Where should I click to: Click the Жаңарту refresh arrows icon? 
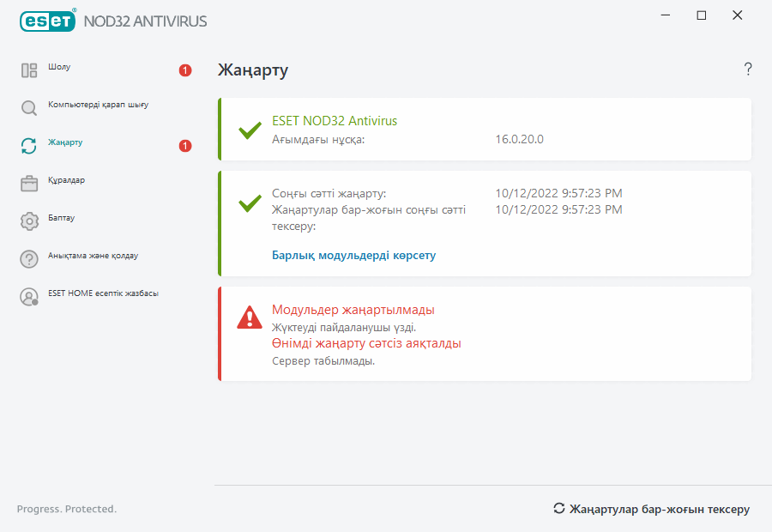(29, 146)
